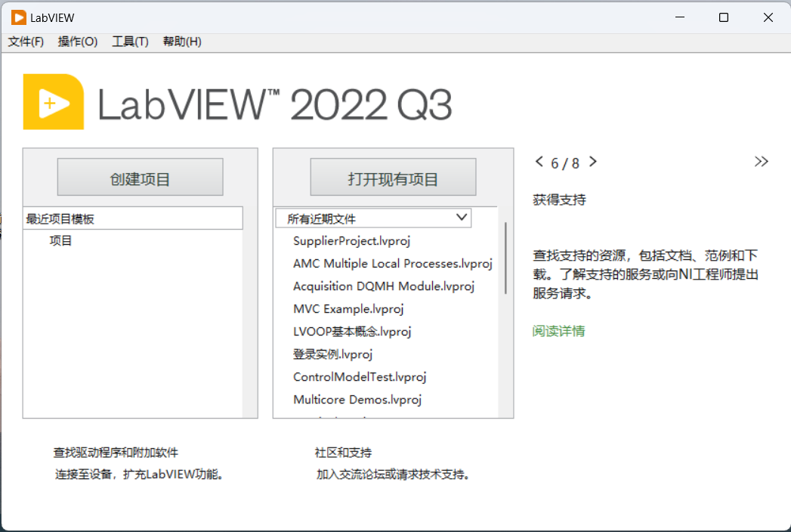Open MVC Example.lvproj recent file
Image resolution: width=791 pixels, height=532 pixels.
point(348,309)
